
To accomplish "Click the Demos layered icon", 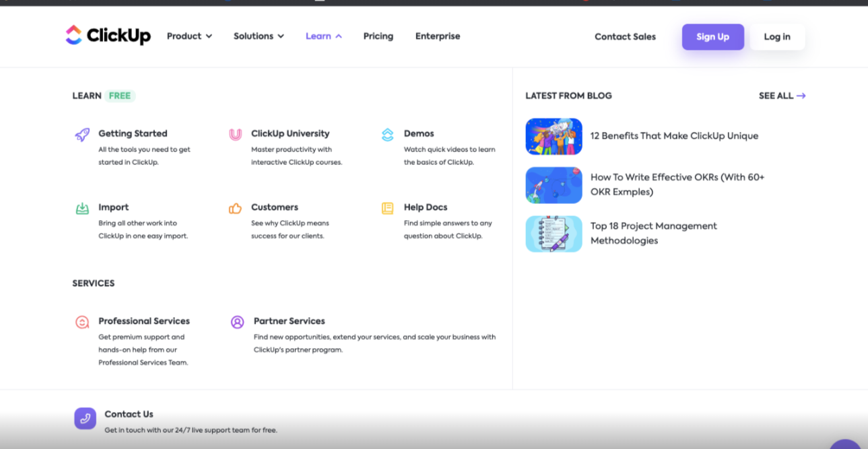I will pyautogui.click(x=387, y=135).
